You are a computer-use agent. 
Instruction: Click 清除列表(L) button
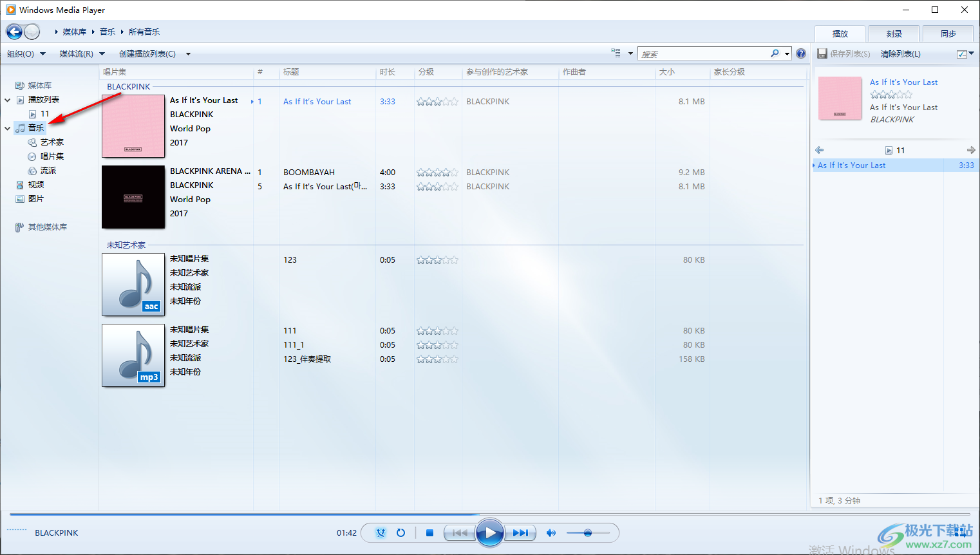pyautogui.click(x=900, y=54)
